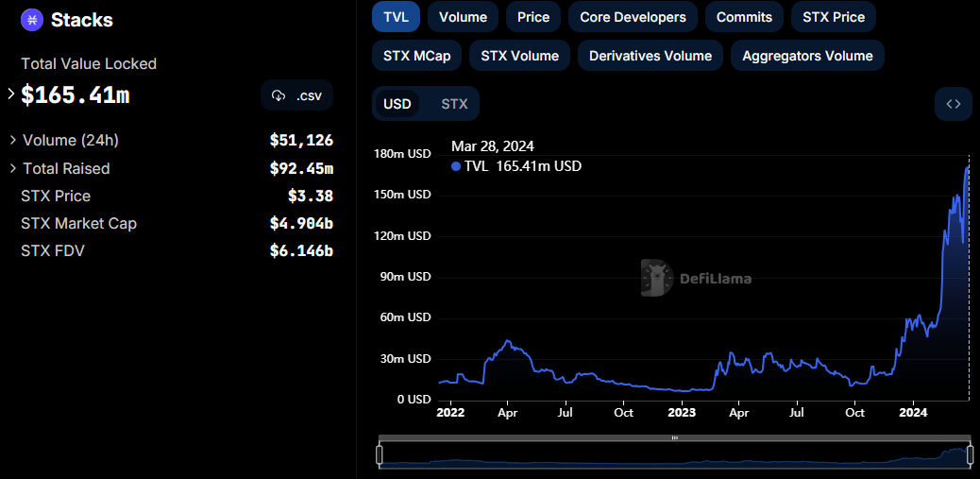Screen dimensions: 980x479
Task: Select the USD denomination tab
Action: 397,104
